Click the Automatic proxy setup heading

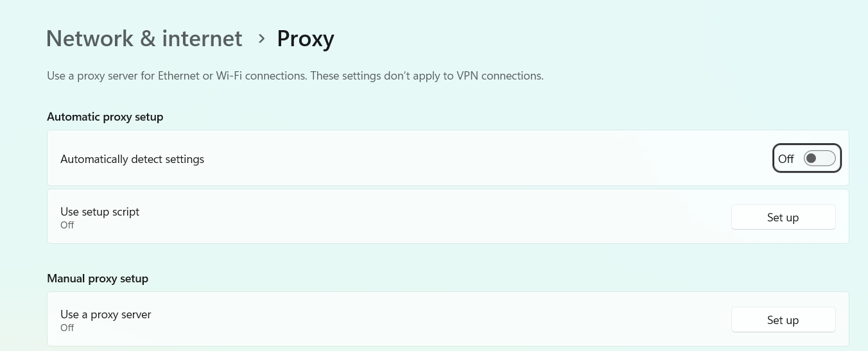click(x=105, y=117)
